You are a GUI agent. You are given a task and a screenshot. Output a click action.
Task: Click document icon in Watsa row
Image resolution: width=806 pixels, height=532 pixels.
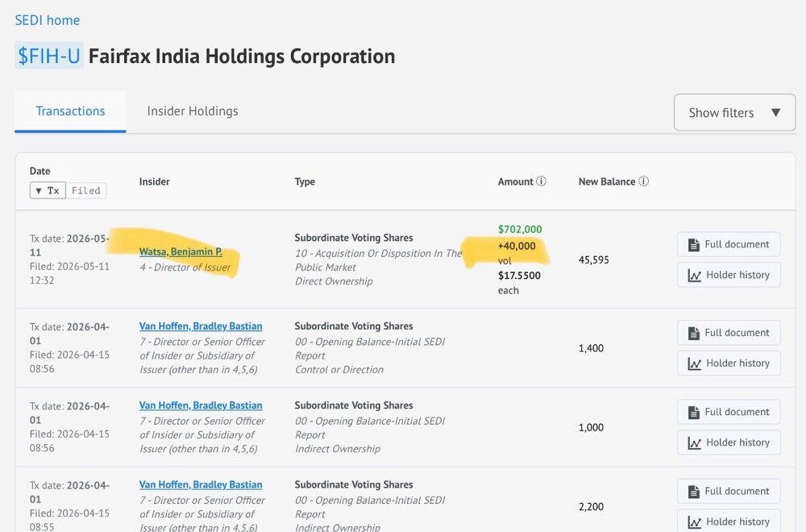pyautogui.click(x=694, y=245)
